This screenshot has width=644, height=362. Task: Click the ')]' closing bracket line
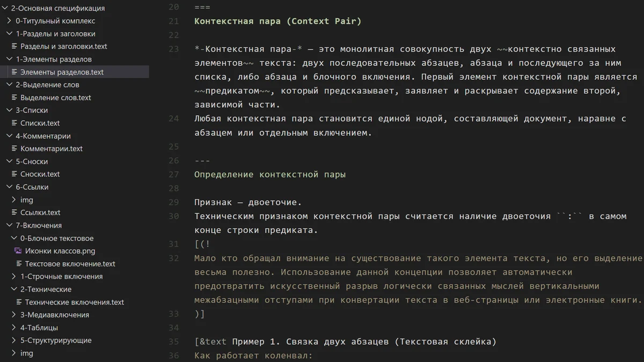tap(200, 314)
